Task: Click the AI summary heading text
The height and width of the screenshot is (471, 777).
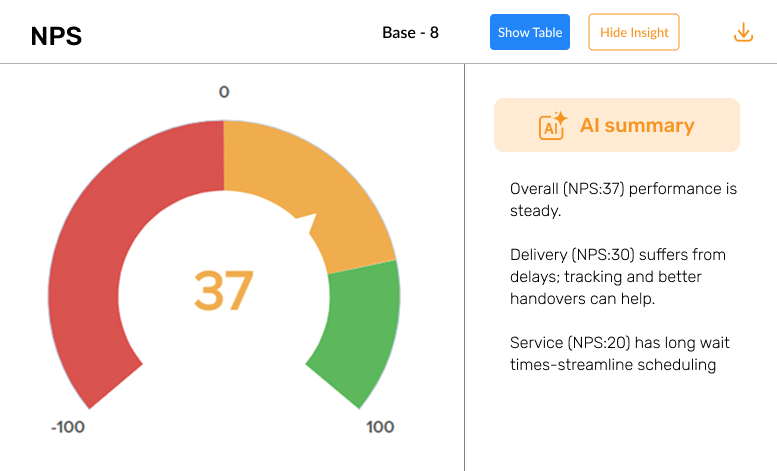Action: pos(637,125)
